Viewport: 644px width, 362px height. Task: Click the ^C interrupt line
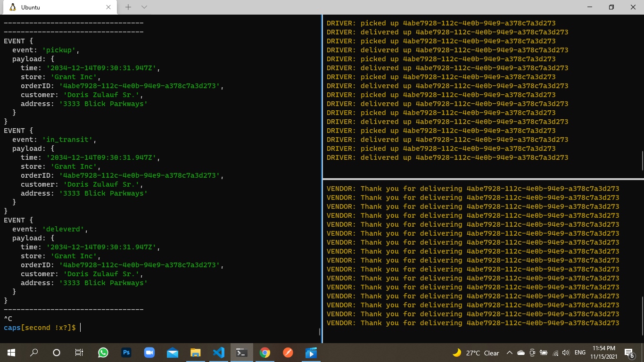tap(8, 319)
